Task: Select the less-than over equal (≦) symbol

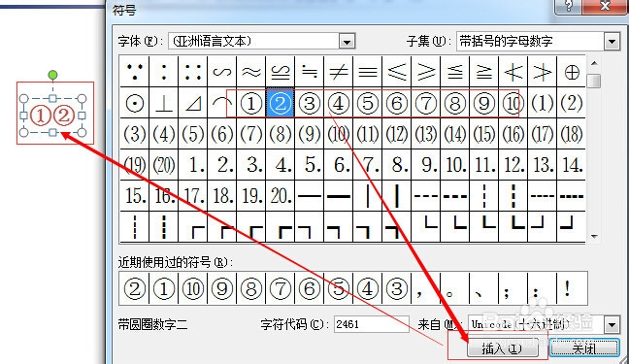Action: [455, 72]
